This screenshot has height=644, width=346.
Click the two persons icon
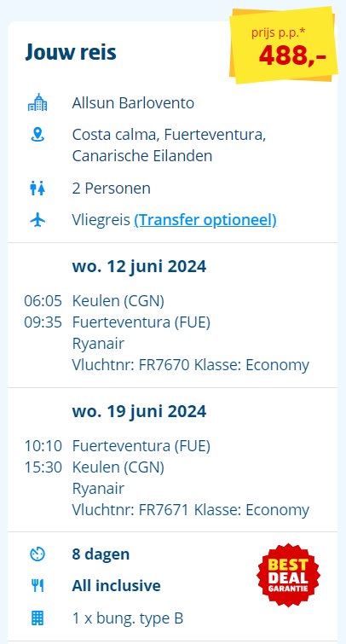coord(37,189)
